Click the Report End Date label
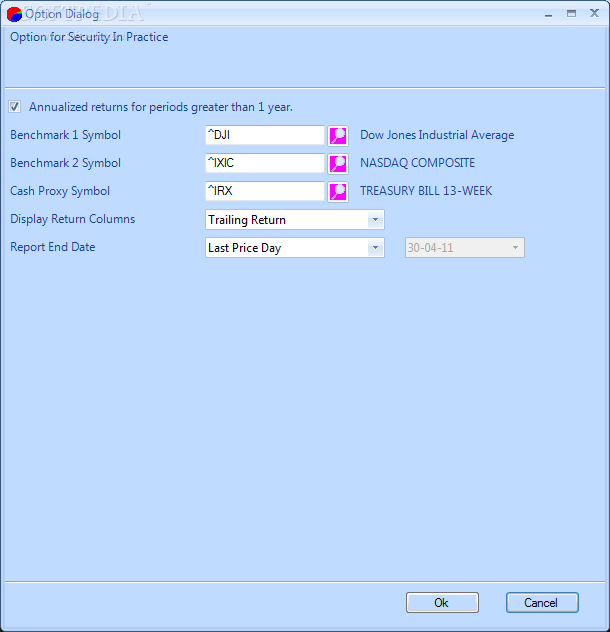This screenshot has width=610, height=632. click(52, 247)
